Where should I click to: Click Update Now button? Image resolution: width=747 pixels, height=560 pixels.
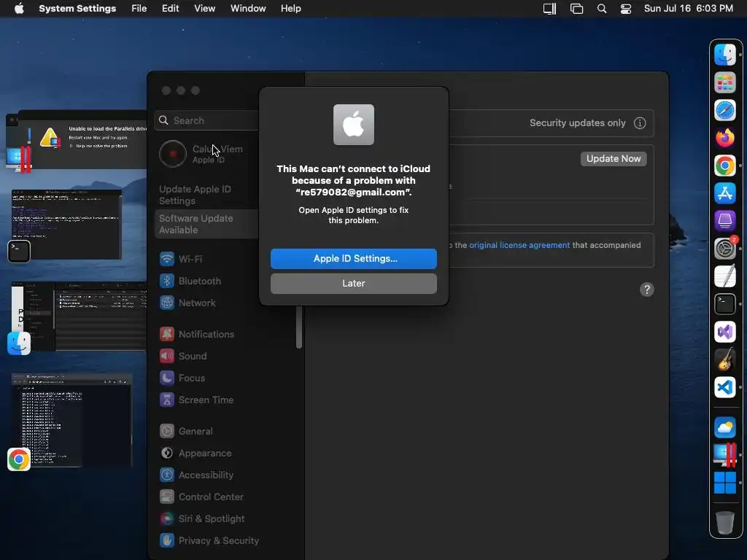pyautogui.click(x=613, y=158)
